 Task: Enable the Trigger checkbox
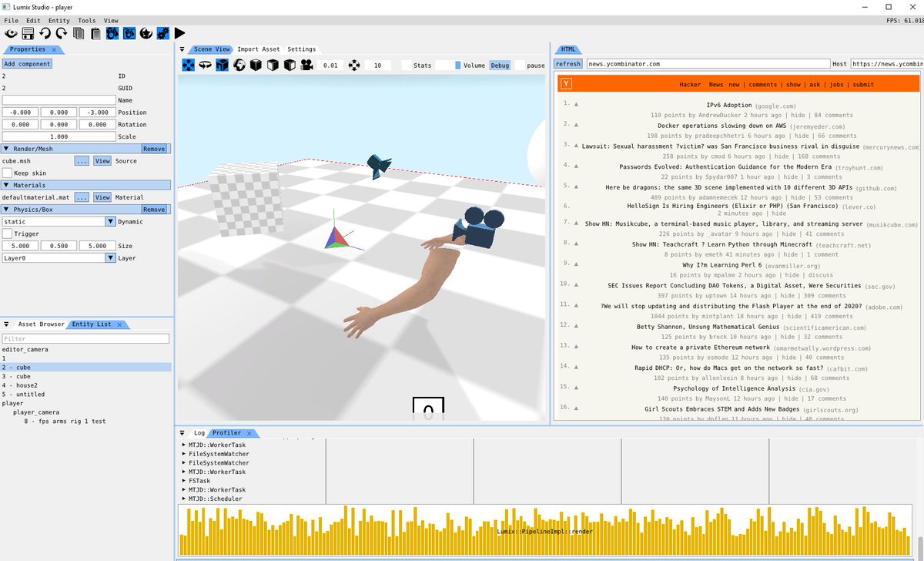pos(7,233)
